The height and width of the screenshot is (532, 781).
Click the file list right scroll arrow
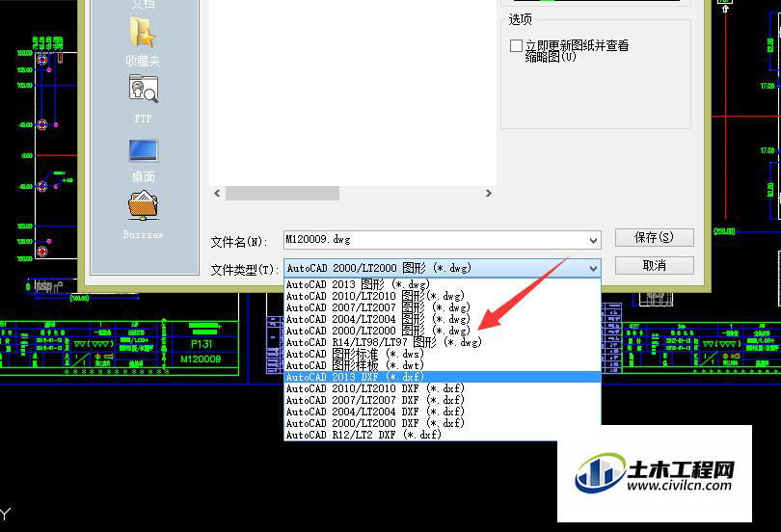point(489,193)
